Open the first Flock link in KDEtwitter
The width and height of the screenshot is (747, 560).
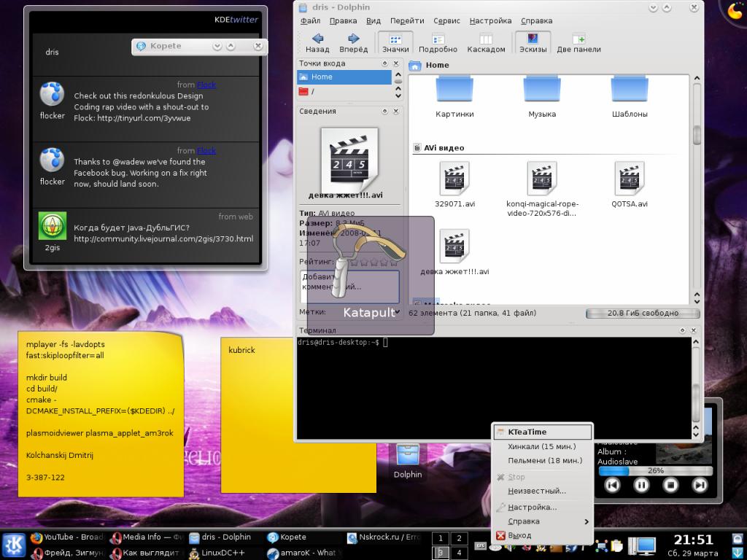pyautogui.click(x=206, y=85)
